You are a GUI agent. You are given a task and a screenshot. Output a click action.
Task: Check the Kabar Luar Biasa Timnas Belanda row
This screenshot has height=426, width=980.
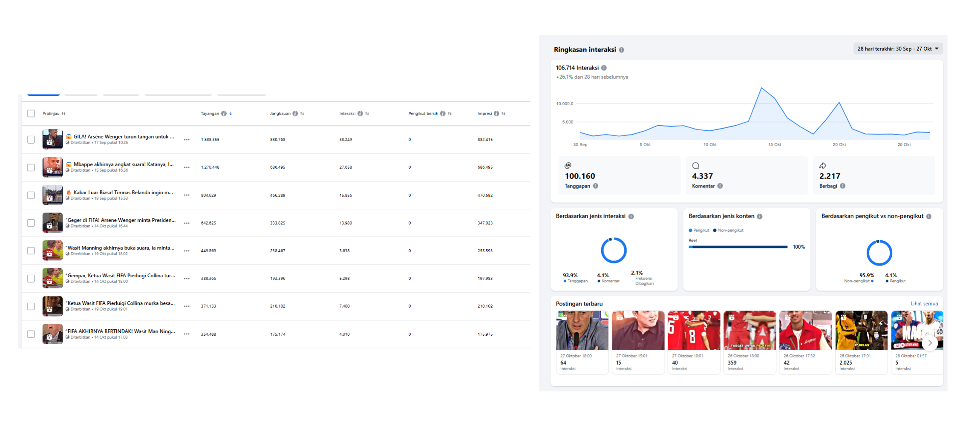pyautogui.click(x=31, y=195)
